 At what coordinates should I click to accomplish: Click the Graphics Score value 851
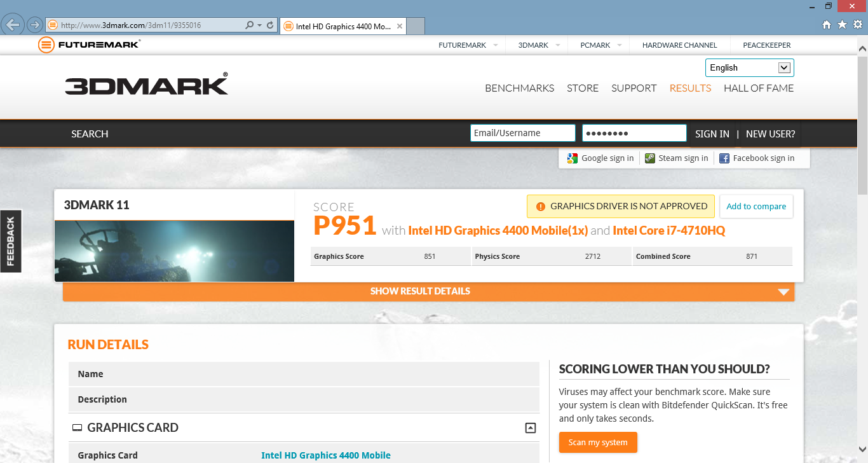coord(430,256)
